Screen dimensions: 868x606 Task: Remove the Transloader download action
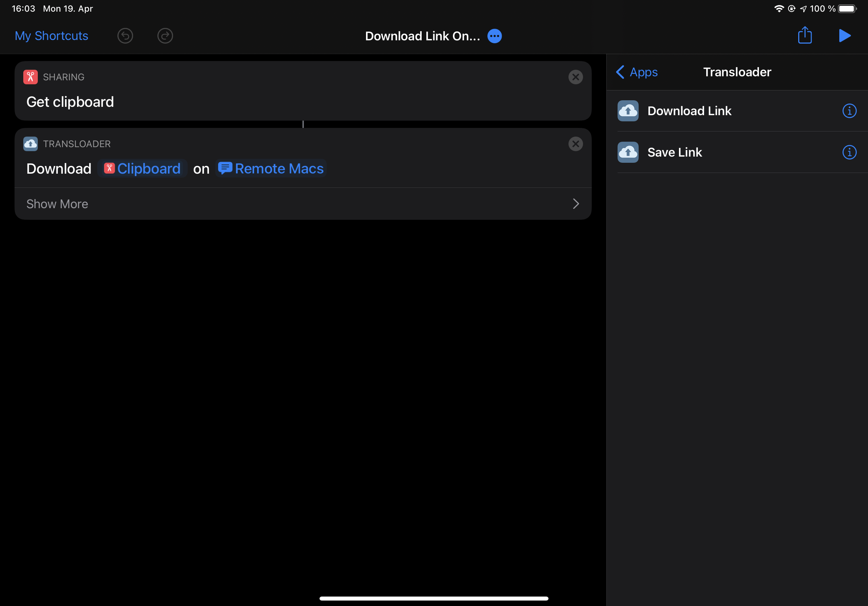click(575, 144)
